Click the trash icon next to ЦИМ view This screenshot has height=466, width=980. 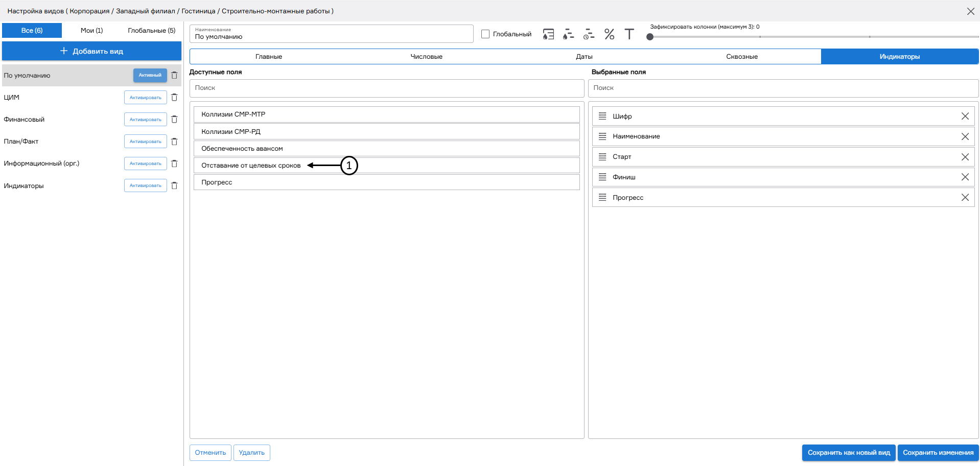pyautogui.click(x=174, y=97)
